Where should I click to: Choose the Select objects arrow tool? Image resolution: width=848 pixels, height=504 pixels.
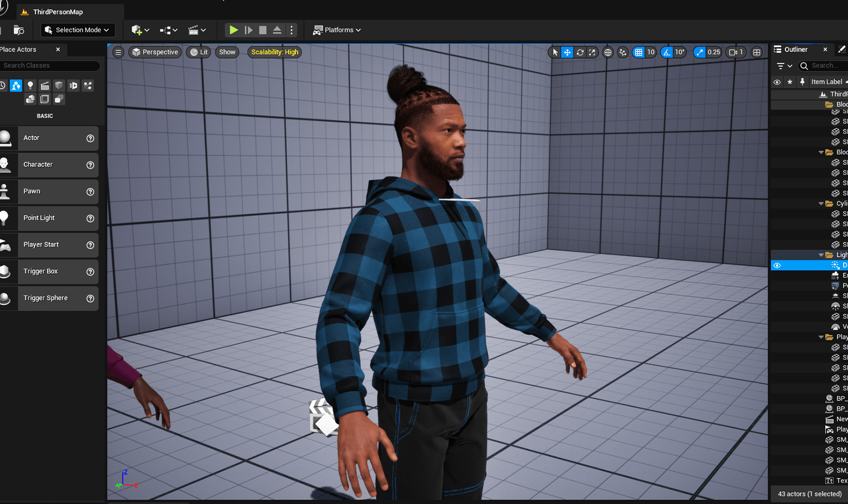coord(555,52)
